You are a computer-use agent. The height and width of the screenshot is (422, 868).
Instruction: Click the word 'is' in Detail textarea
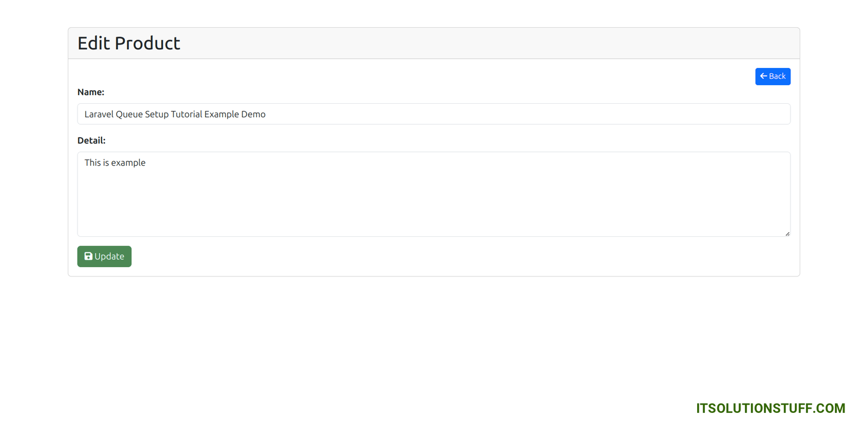click(106, 163)
